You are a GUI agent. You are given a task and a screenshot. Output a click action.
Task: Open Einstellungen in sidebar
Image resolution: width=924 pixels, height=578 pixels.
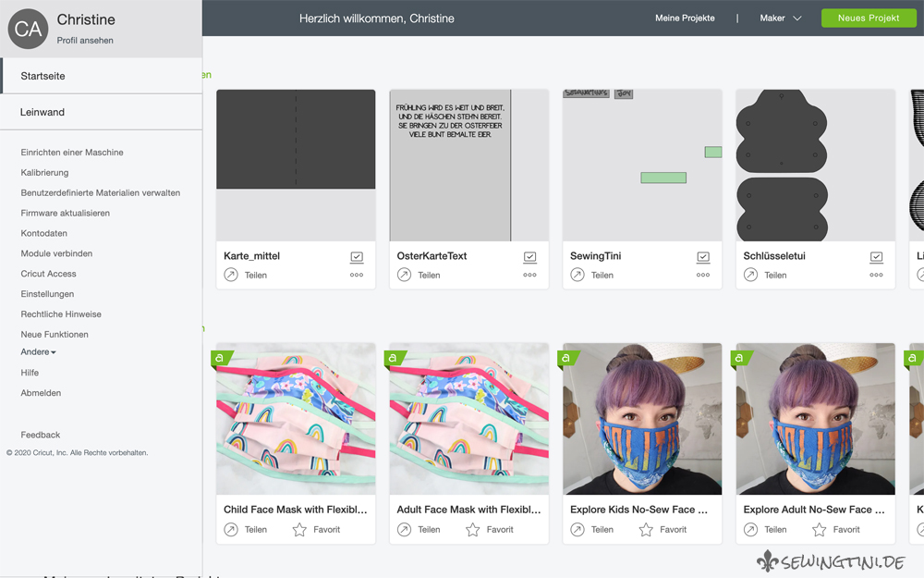(47, 294)
